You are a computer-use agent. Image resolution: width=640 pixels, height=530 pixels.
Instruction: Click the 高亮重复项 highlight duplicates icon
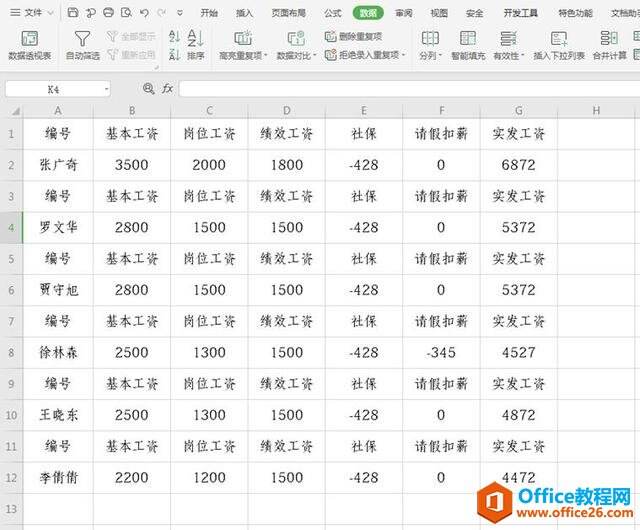[242, 38]
